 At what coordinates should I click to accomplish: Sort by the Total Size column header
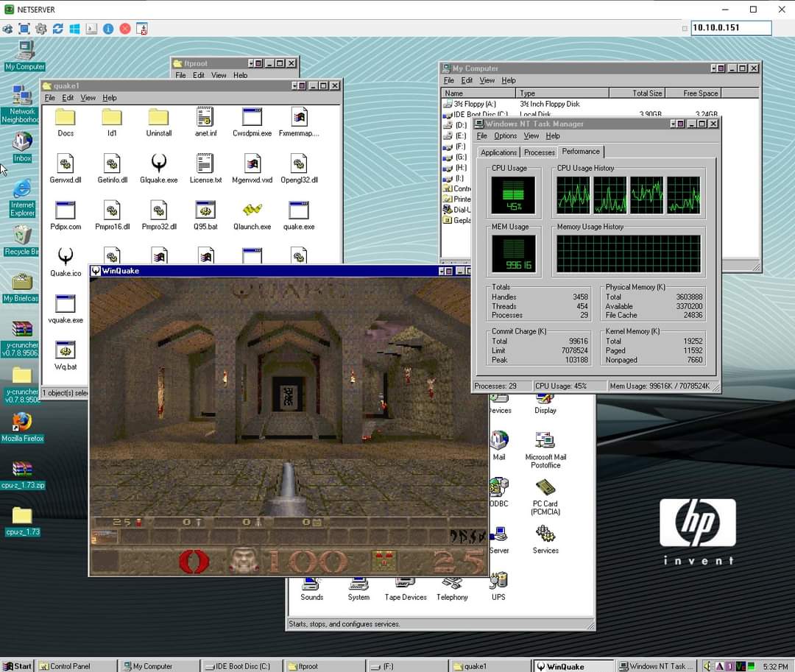(637, 93)
